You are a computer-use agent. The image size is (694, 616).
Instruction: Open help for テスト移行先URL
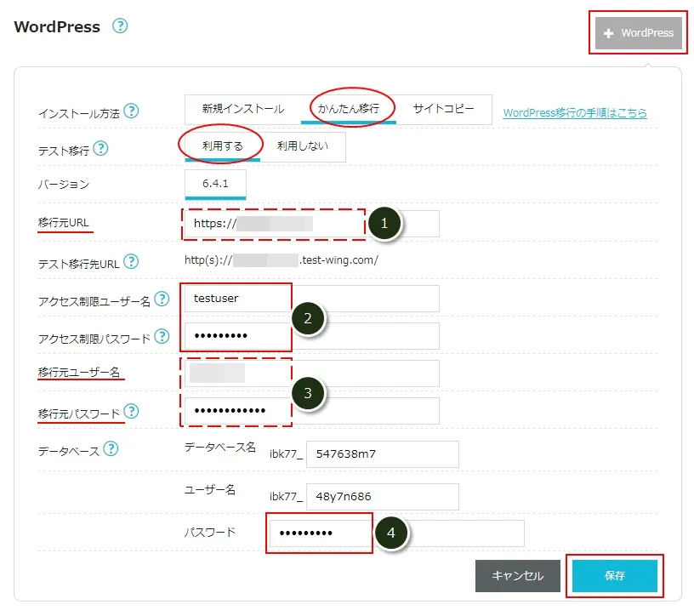(x=131, y=261)
